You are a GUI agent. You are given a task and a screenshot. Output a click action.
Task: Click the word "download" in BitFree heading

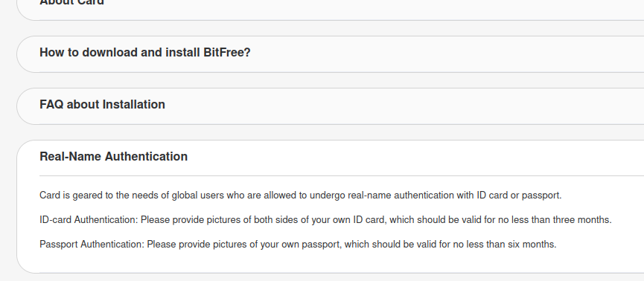(x=109, y=53)
